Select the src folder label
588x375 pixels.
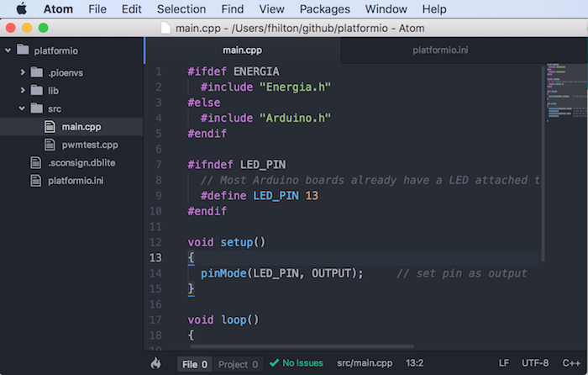point(55,108)
